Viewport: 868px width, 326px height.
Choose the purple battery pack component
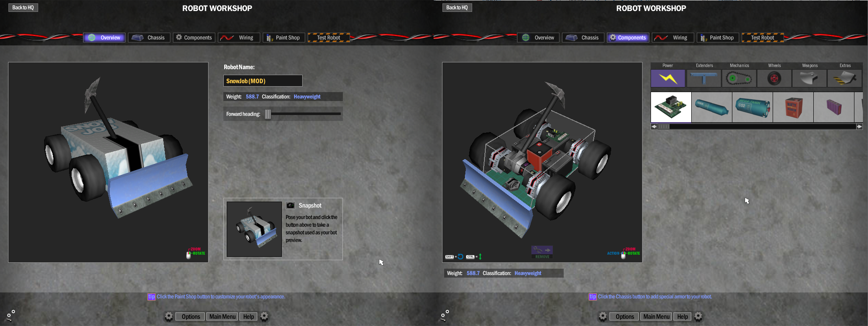click(833, 107)
